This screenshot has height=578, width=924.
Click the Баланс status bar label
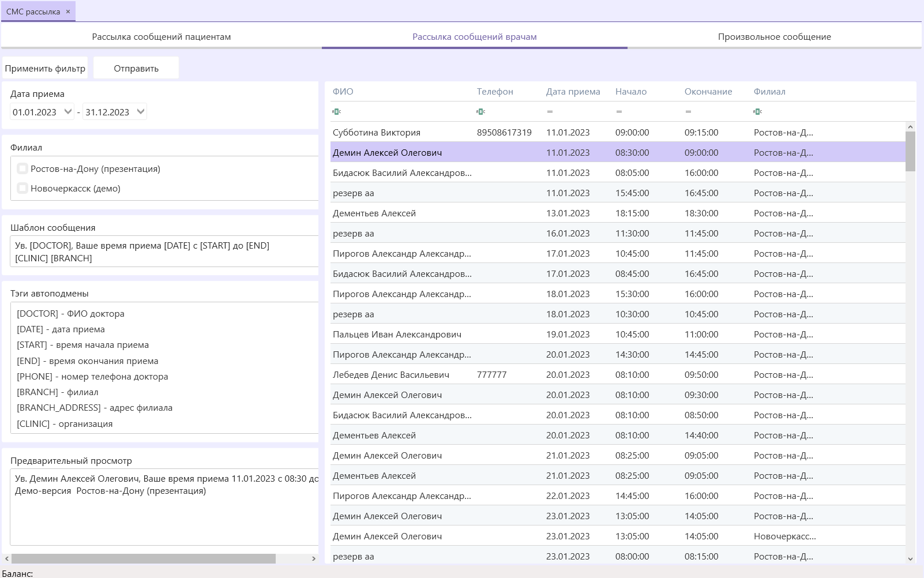[x=17, y=573]
